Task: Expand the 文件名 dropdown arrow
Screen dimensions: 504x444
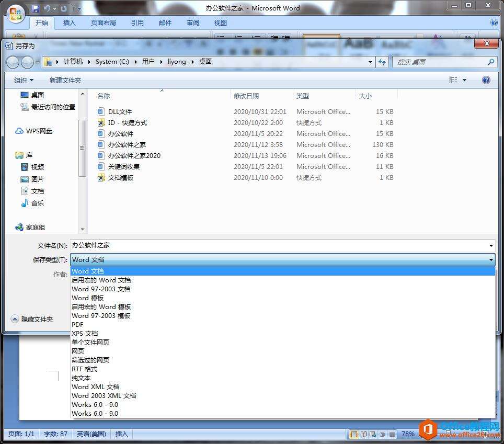Action: [491, 246]
